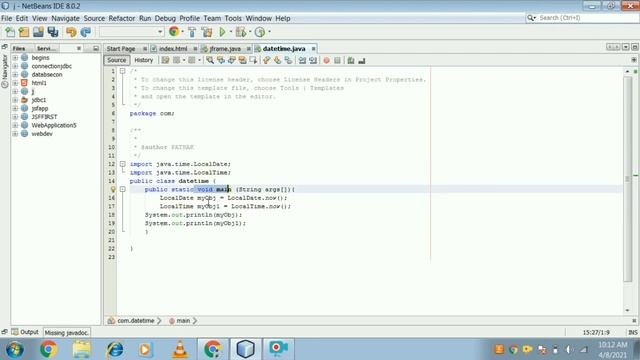Expand the connectionjdbc project node
640x360 pixels.
click(16, 66)
